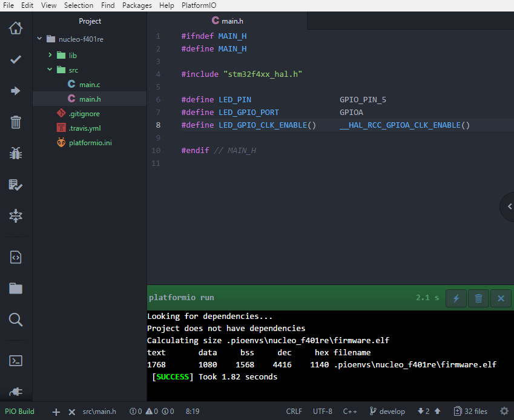Screen dimensions: 514x420
Task: Clean the project with the sidebar trash icon
Action: tap(15, 122)
